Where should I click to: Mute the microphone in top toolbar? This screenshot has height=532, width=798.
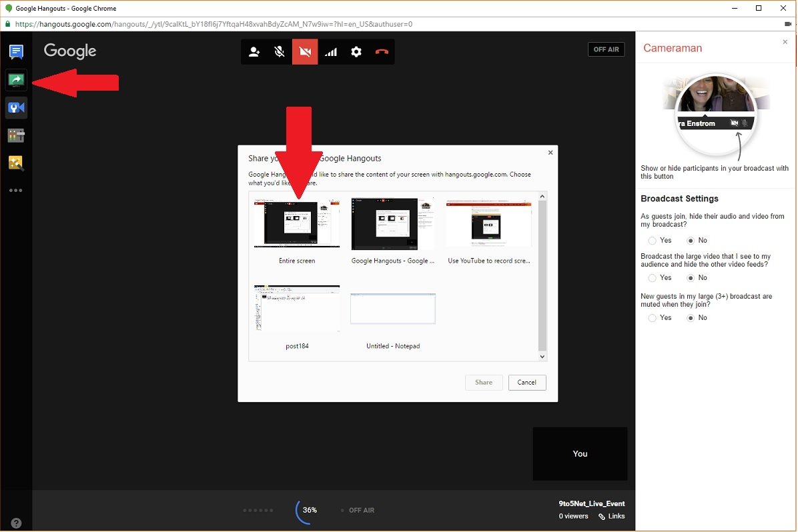pos(280,52)
